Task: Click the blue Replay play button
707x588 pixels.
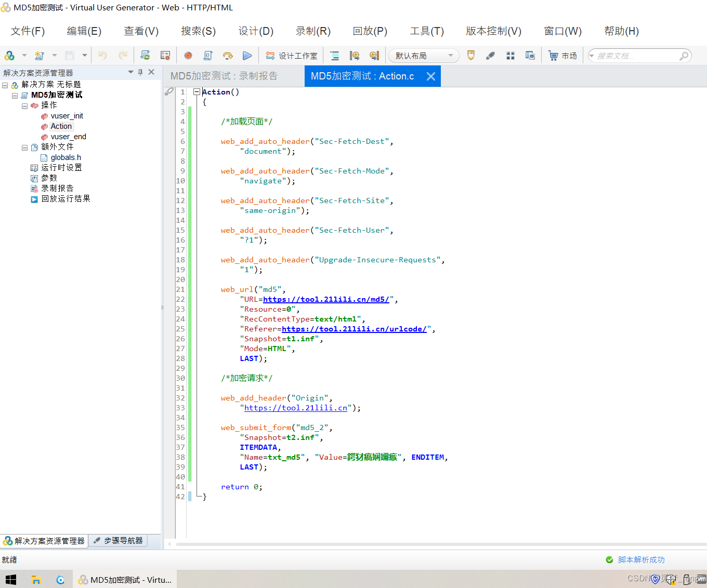Action: [x=247, y=56]
